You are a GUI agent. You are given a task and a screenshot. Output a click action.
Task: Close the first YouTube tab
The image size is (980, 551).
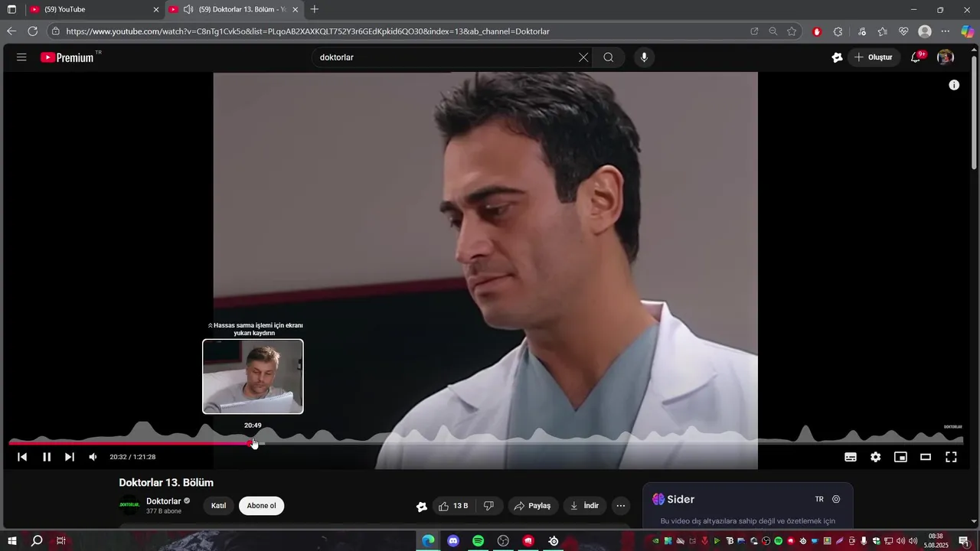[x=156, y=9]
